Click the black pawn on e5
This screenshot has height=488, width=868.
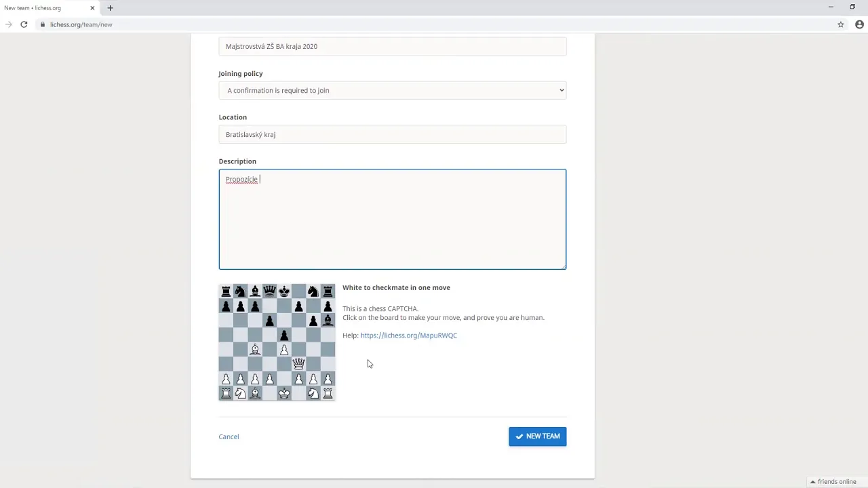[284, 335]
